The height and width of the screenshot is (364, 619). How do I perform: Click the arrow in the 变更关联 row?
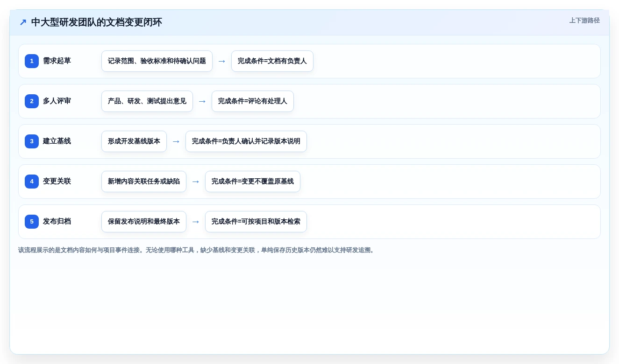[196, 182]
